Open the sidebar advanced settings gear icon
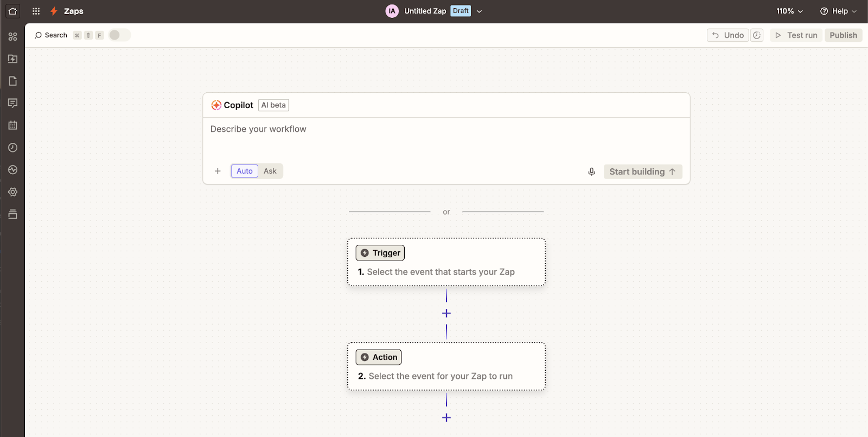 (12, 192)
